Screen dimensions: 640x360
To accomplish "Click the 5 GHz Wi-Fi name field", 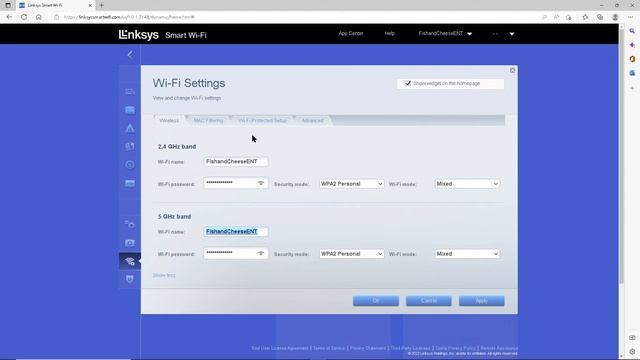I will 236,232.
